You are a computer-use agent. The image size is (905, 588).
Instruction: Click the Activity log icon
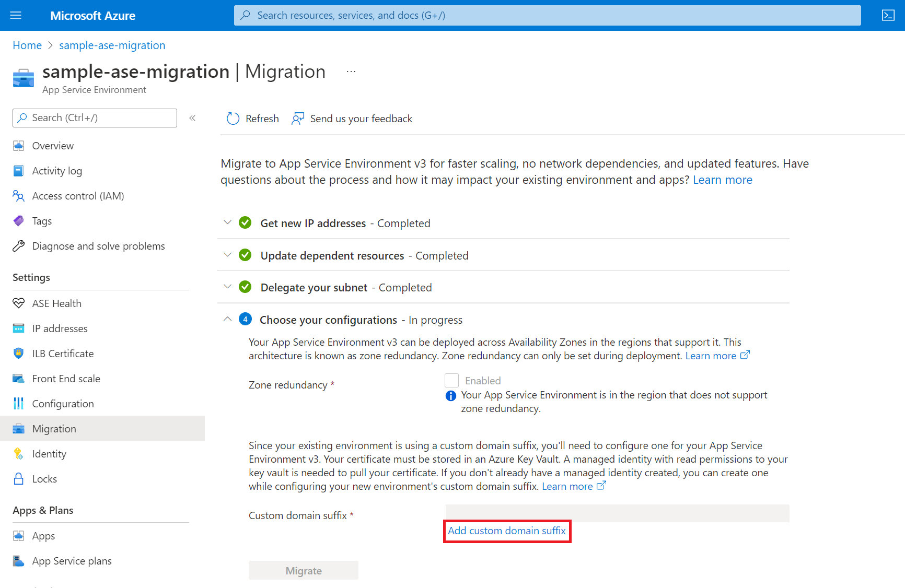click(19, 171)
